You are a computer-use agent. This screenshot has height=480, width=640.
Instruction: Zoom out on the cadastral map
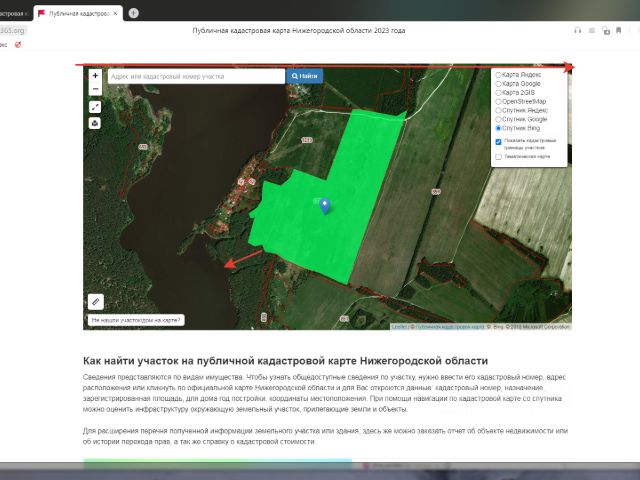pyautogui.click(x=95, y=88)
